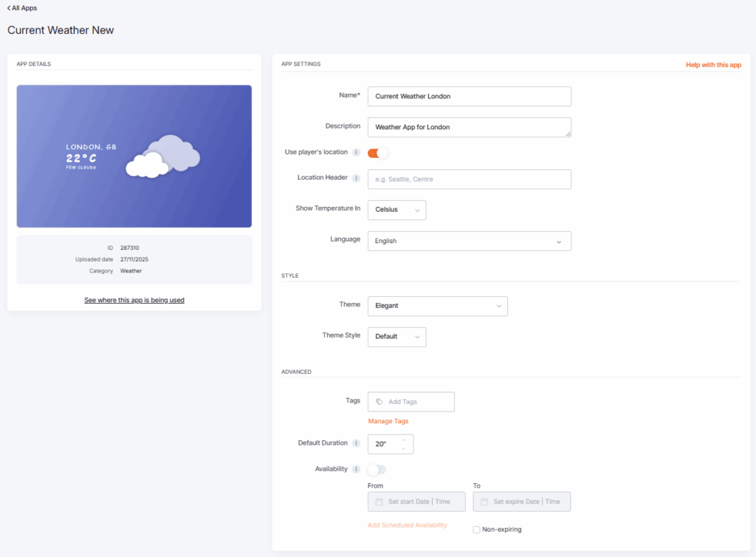
Task: Open See where this app is being used
Action: 134,300
